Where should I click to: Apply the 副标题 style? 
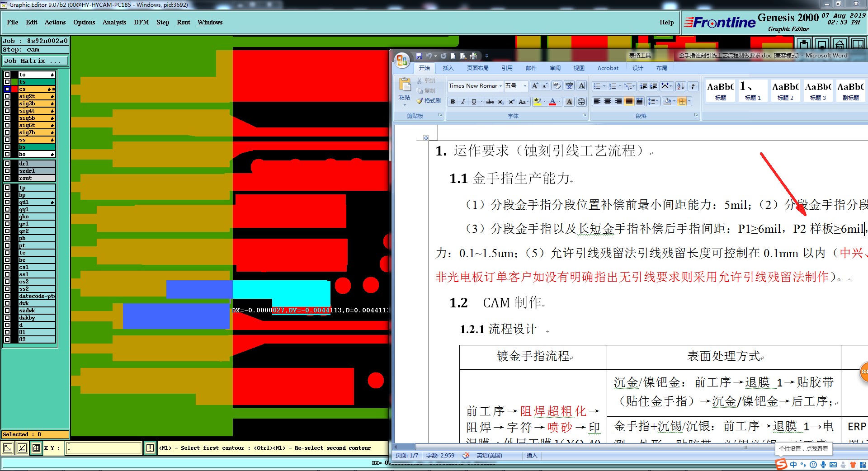[850, 90]
